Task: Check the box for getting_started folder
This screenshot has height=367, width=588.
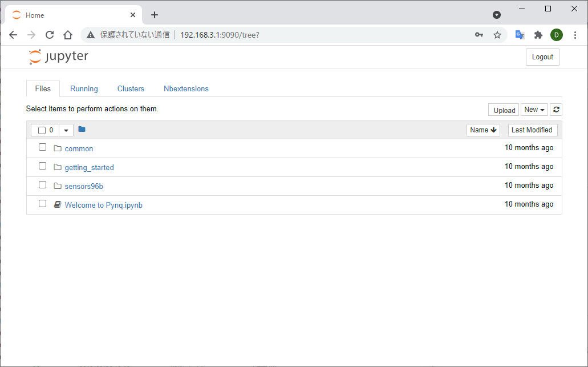Action: 42,166
